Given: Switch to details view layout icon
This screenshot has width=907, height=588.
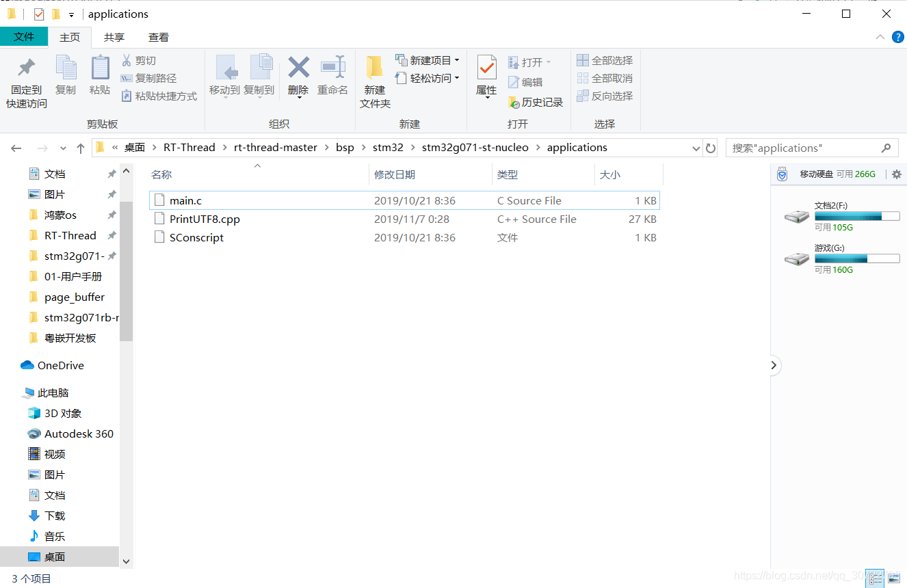Looking at the screenshot, I should click(876, 578).
